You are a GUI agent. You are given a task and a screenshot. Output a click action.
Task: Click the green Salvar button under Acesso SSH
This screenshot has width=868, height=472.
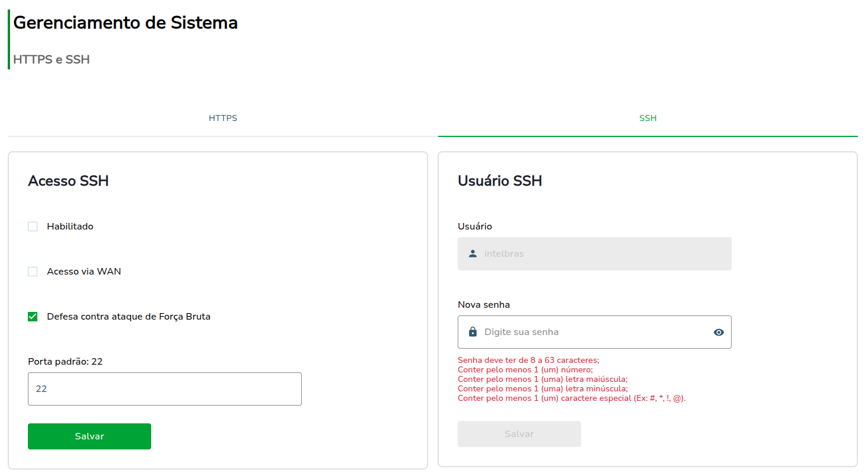pyautogui.click(x=90, y=436)
